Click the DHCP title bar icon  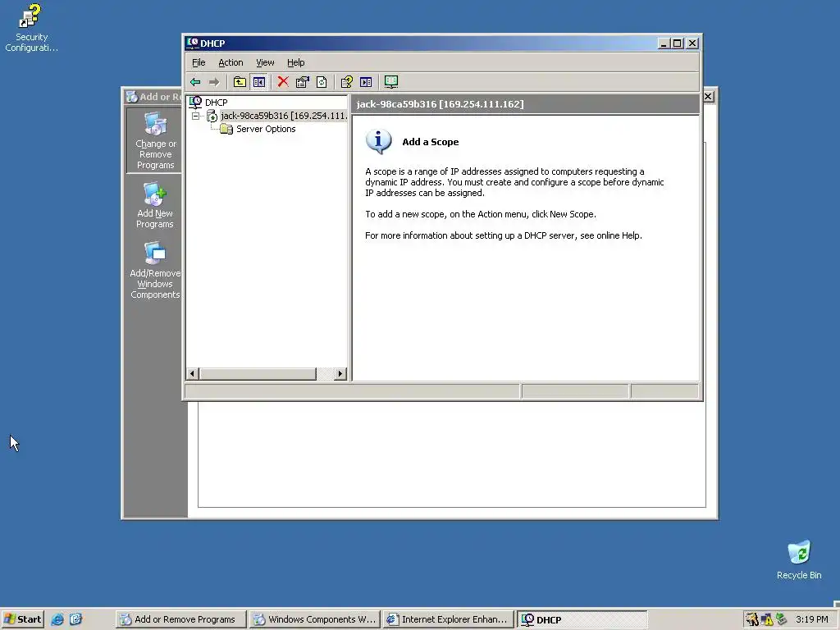point(192,43)
